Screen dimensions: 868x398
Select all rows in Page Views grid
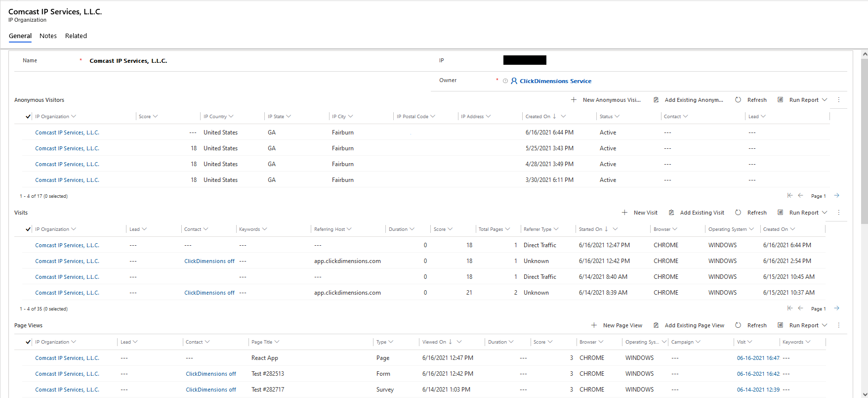(x=28, y=342)
